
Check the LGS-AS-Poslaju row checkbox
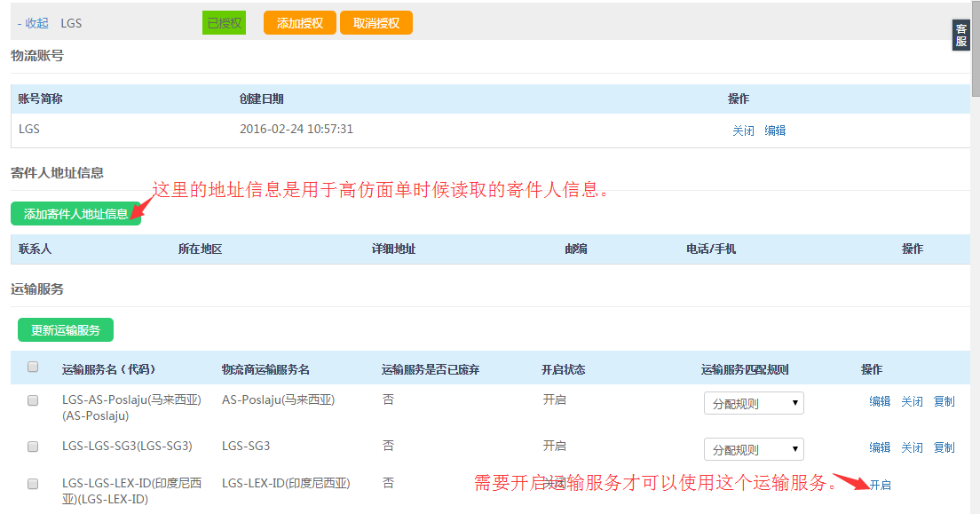[x=33, y=400]
